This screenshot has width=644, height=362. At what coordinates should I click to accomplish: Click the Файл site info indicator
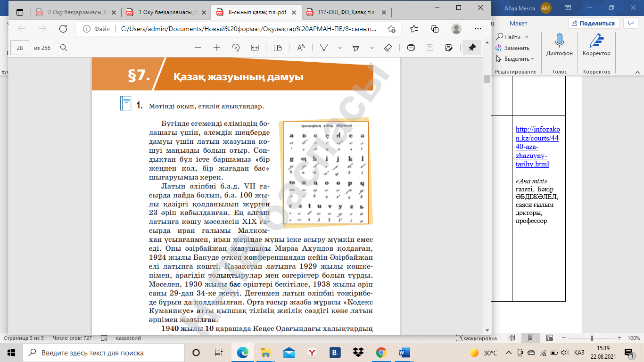tap(97, 29)
